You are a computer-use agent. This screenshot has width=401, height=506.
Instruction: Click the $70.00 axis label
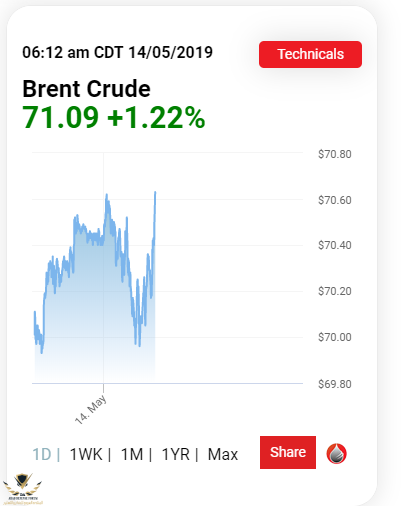[x=335, y=337]
